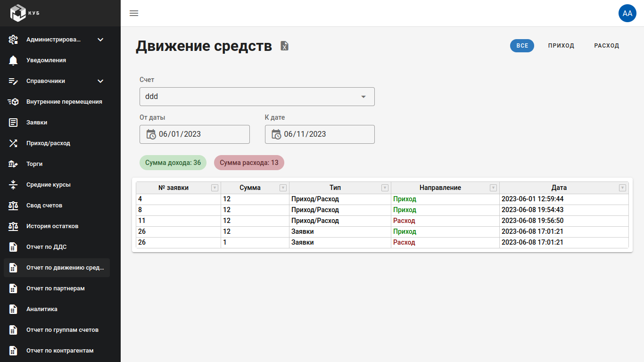
Task: Click the От даты field 06/01/2023
Action: (195, 134)
